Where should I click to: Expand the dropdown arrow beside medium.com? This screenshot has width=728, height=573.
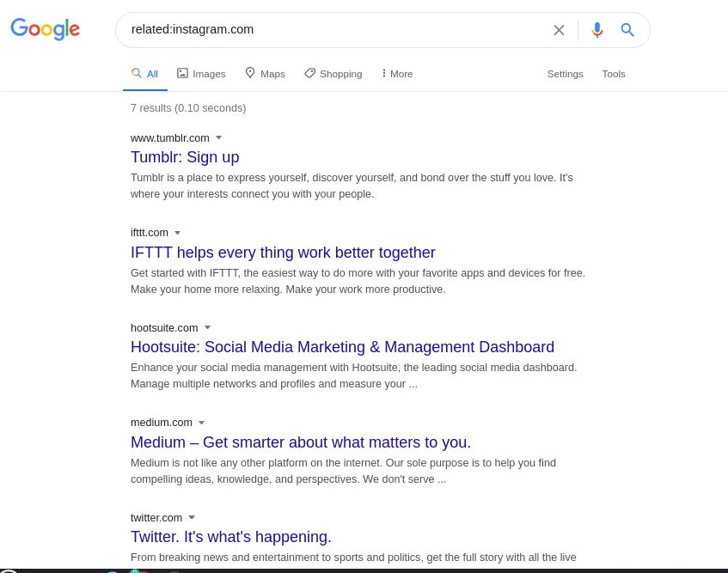coord(201,423)
